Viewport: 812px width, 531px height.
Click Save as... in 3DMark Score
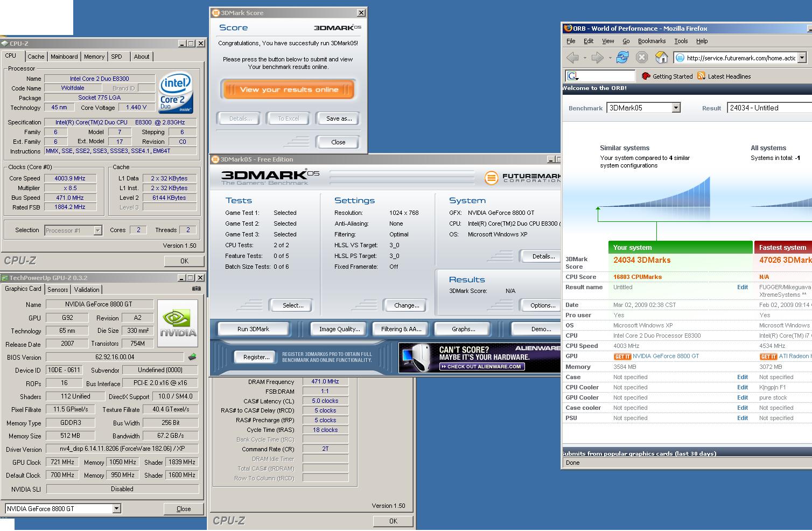(339, 118)
